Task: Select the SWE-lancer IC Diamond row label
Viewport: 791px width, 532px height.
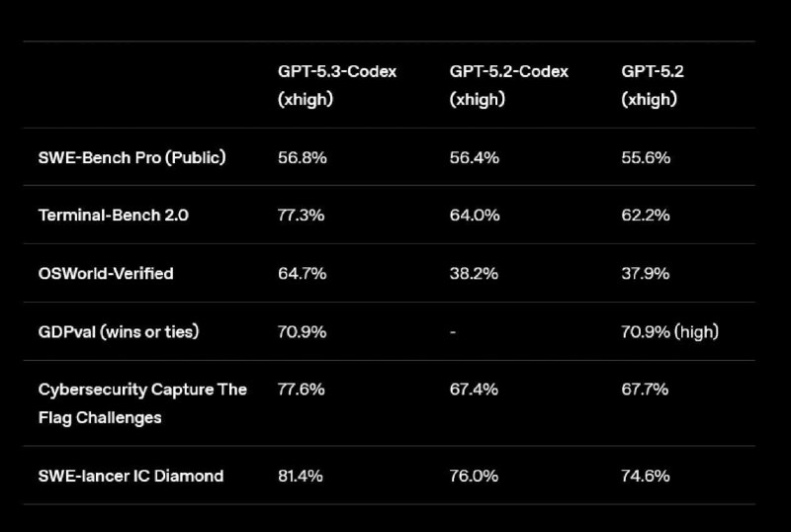Action: [131, 476]
